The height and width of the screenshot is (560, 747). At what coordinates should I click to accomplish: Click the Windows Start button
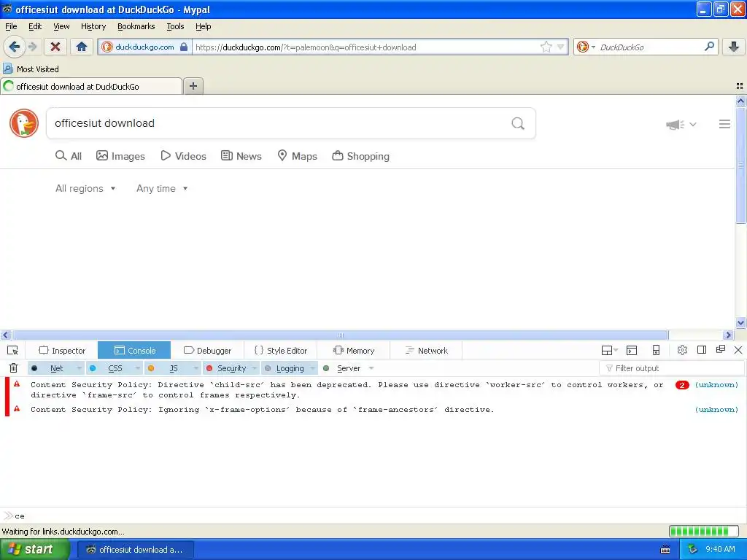[x=34, y=550]
